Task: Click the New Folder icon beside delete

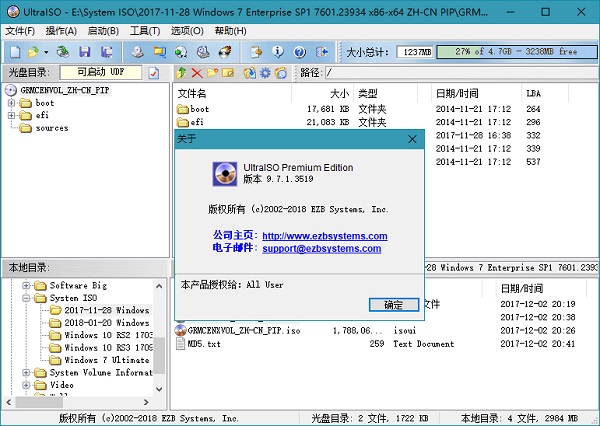Action: pos(213,73)
